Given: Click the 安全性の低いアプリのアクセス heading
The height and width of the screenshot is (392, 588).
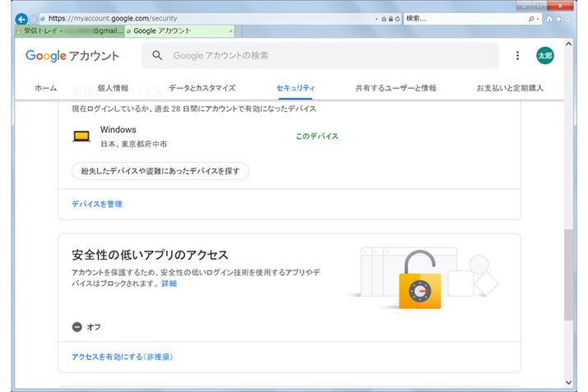Looking at the screenshot, I should coord(150,256).
